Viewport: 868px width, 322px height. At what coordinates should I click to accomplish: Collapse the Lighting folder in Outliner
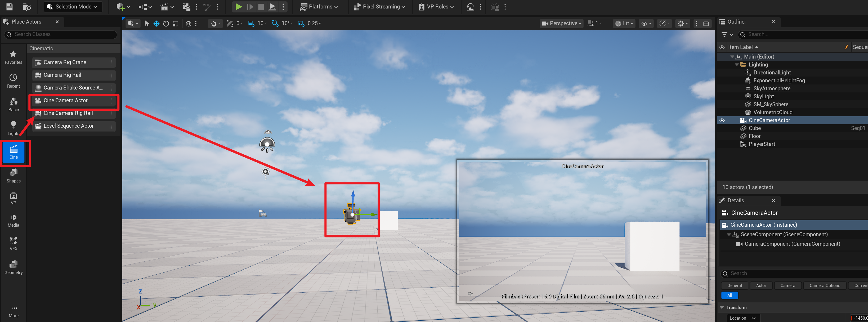point(737,65)
